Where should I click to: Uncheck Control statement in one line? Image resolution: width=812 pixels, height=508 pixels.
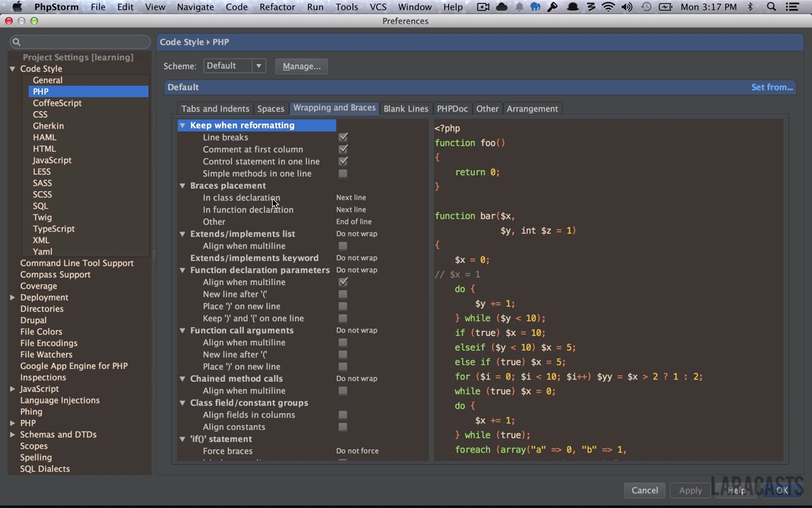pos(343,161)
